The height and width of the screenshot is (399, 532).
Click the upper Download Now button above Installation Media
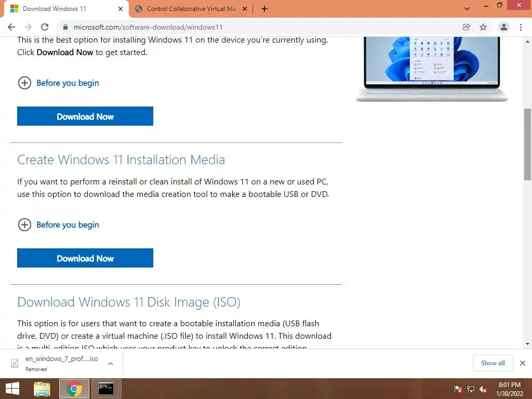pyautogui.click(x=85, y=116)
